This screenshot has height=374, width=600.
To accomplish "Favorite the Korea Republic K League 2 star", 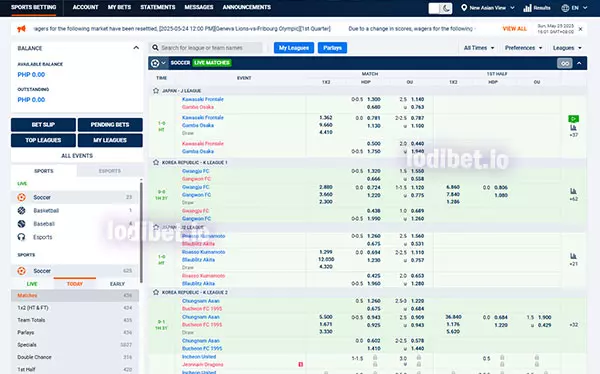I will tap(156, 292).
